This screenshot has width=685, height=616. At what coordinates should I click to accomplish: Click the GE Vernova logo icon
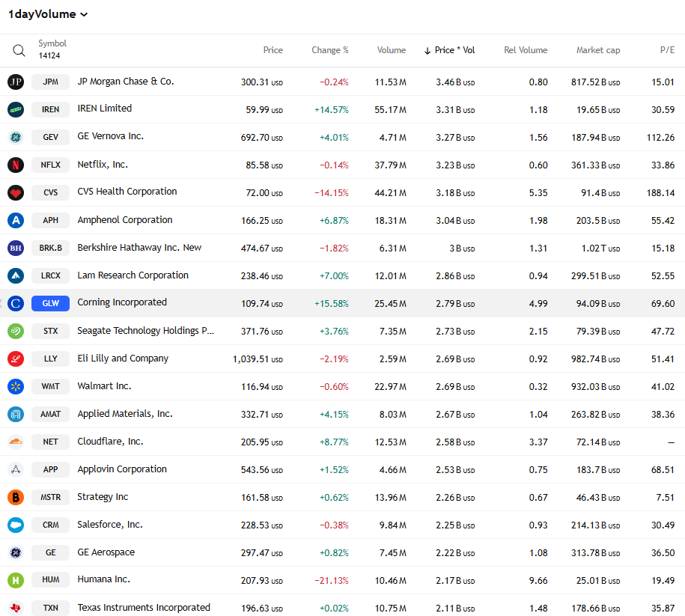(16, 137)
